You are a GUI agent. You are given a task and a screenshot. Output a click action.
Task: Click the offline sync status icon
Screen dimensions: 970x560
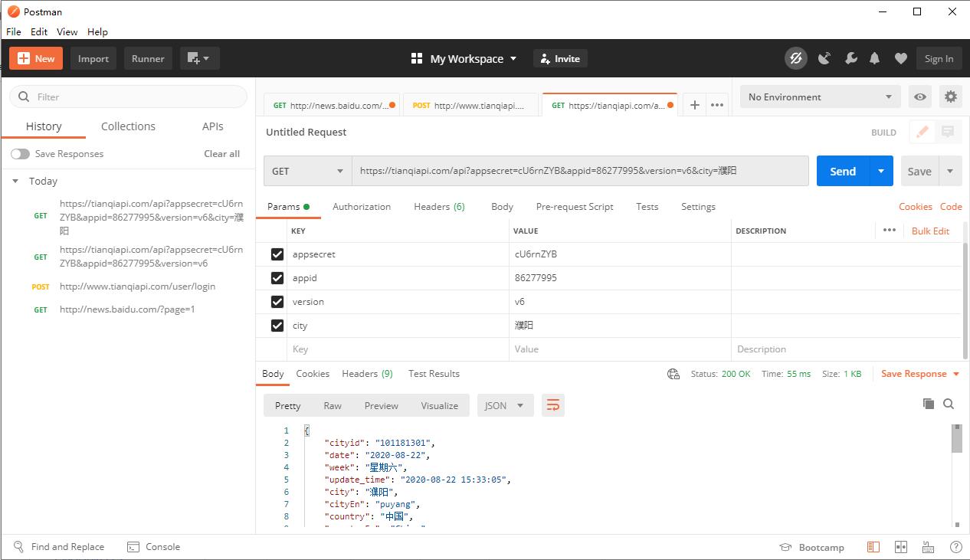(796, 58)
